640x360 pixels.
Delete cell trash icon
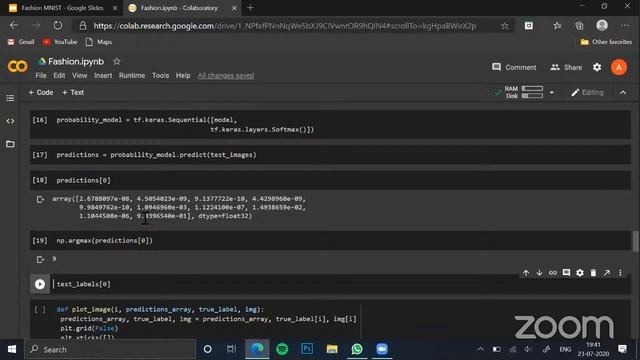593,273
